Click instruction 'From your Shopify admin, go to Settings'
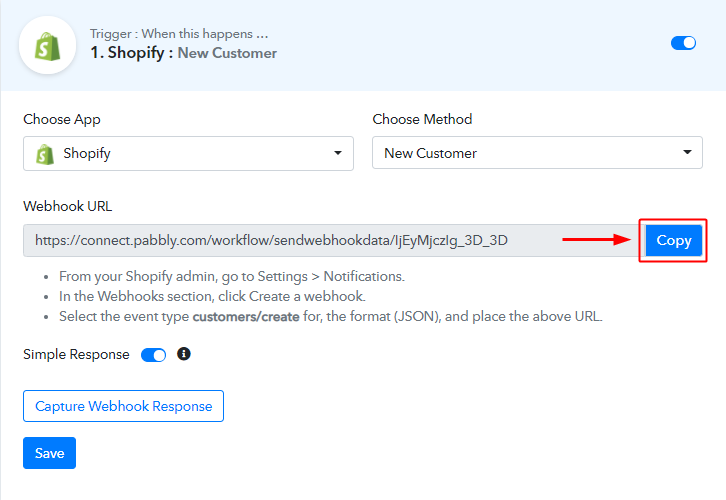 232,276
